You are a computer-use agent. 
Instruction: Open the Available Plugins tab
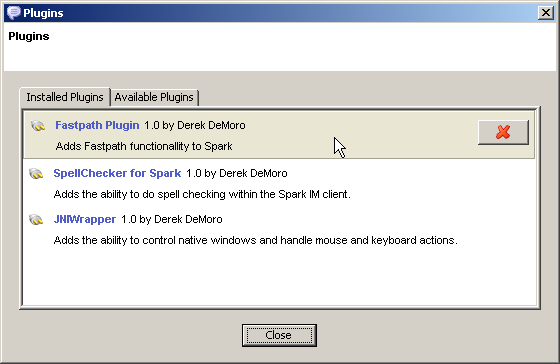tap(154, 97)
